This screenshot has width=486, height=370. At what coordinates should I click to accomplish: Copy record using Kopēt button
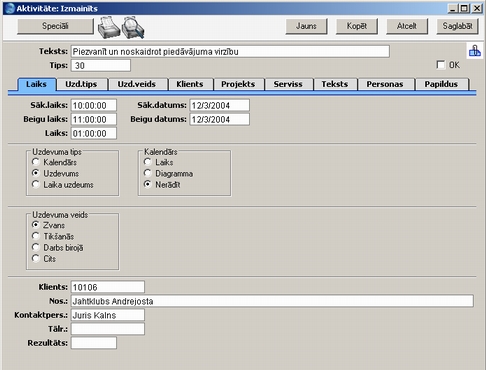pos(357,26)
